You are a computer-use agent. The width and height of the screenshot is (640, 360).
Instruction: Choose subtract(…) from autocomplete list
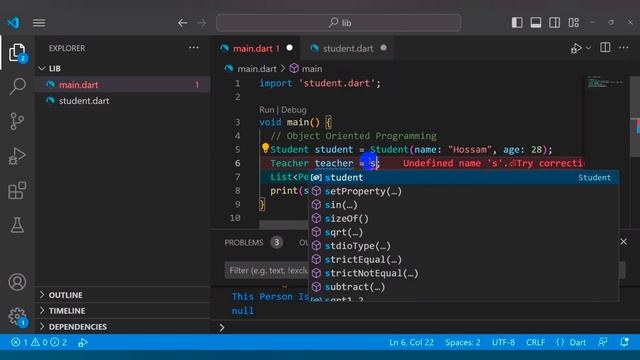464,287
